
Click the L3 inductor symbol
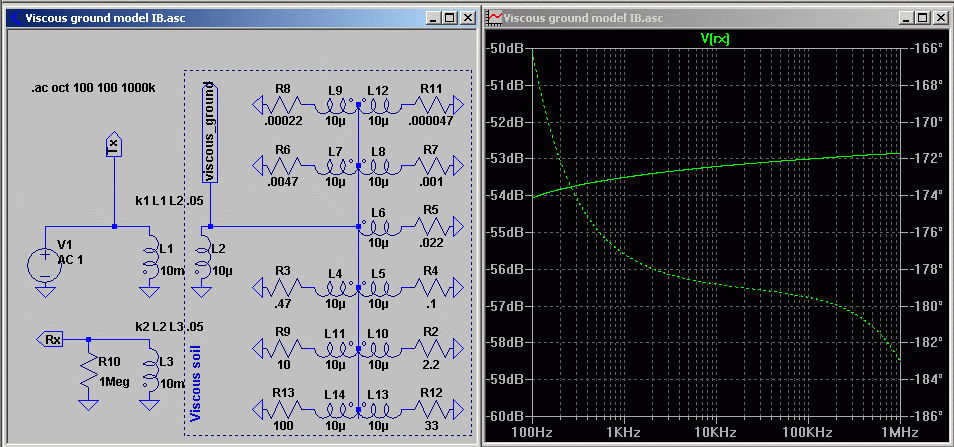[x=152, y=372]
